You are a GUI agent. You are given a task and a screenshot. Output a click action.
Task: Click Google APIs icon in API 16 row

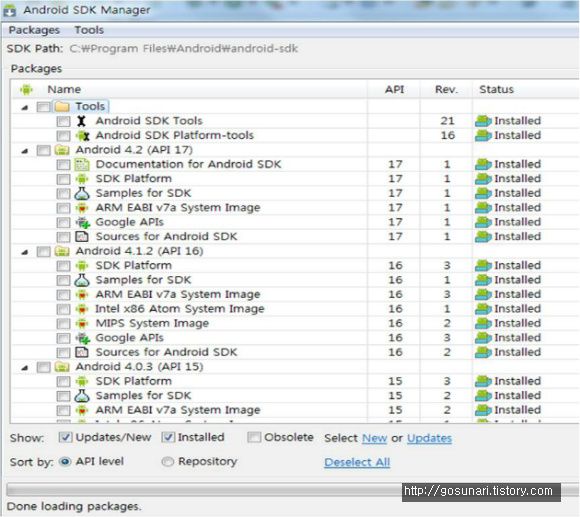click(83, 338)
